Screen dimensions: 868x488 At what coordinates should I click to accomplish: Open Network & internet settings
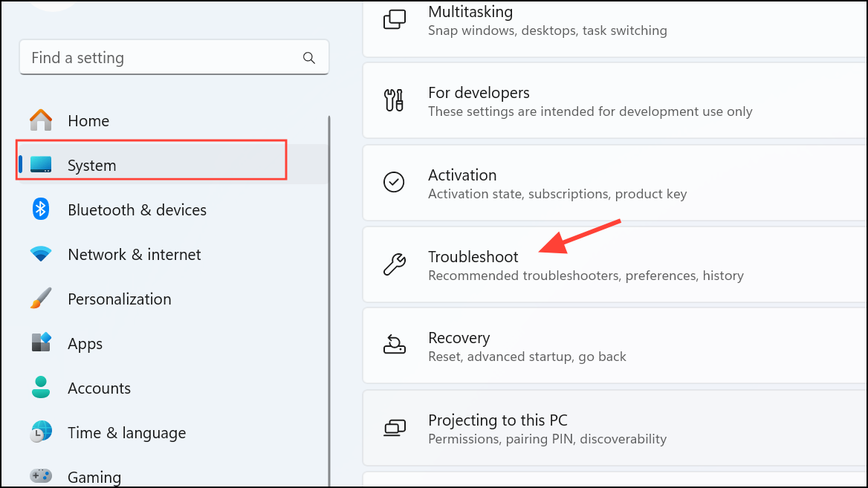click(172, 255)
